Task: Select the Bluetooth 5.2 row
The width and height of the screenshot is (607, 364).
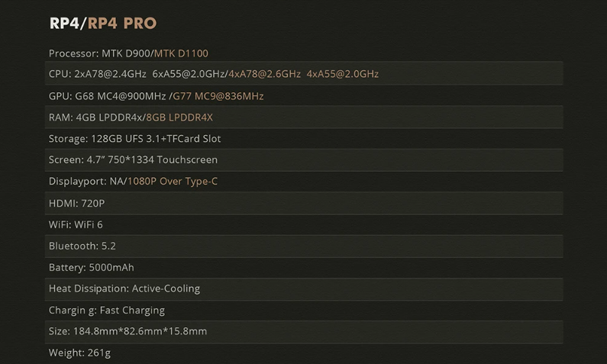Action: point(304,246)
